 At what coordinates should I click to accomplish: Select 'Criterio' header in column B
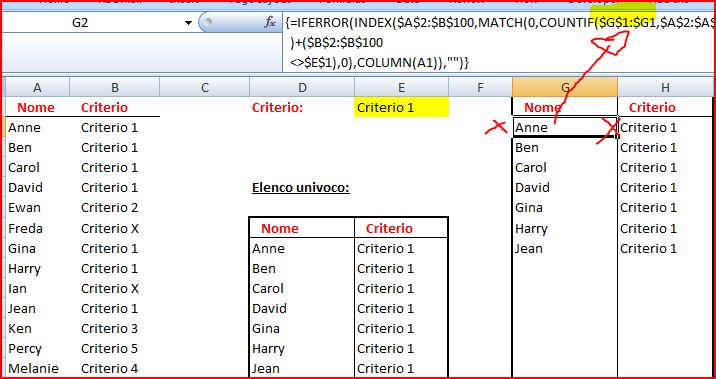pos(105,108)
